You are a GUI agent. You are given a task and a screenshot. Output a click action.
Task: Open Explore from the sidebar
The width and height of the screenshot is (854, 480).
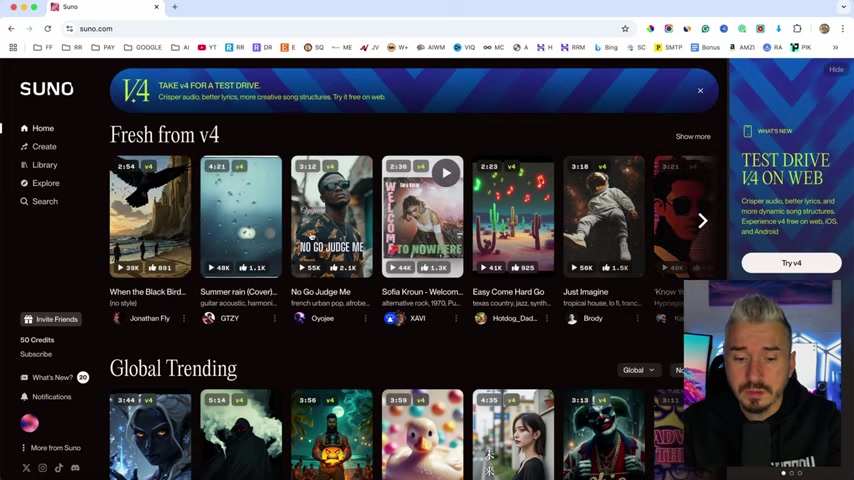[40, 183]
